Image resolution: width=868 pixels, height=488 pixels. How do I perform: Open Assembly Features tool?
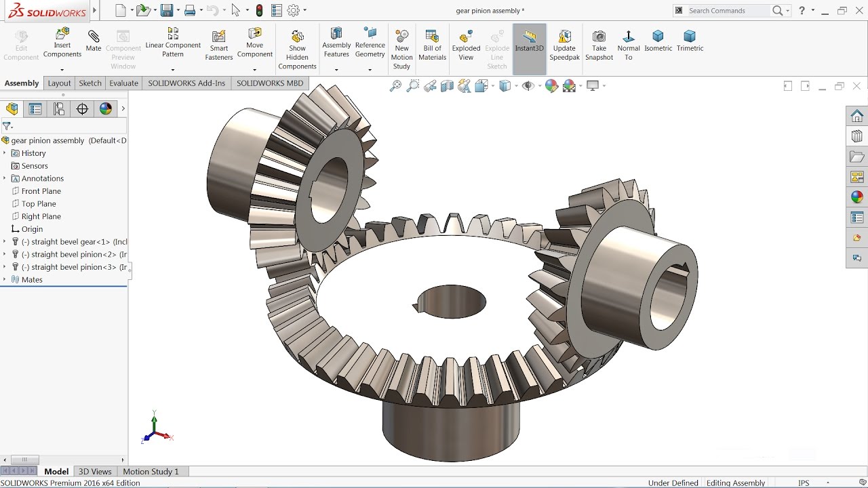pyautogui.click(x=336, y=43)
